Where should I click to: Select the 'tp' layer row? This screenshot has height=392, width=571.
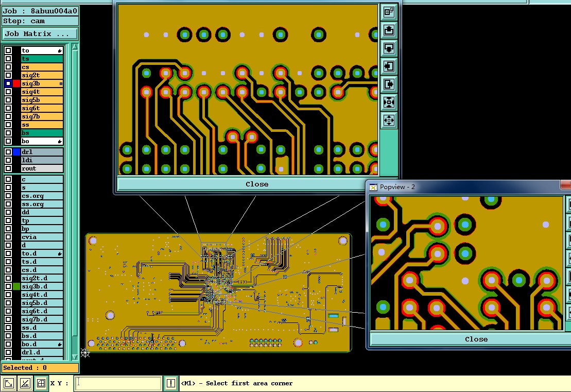click(42, 220)
